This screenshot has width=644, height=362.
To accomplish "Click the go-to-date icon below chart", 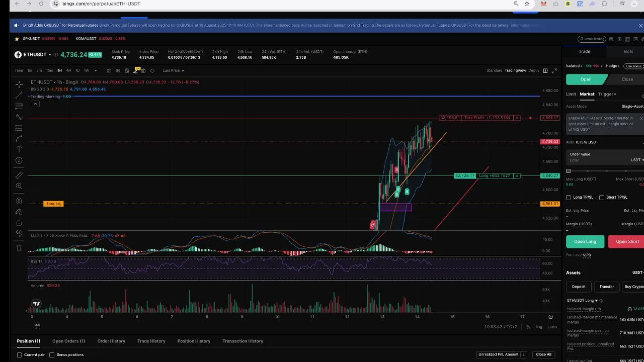I will pyautogui.click(x=37, y=327).
